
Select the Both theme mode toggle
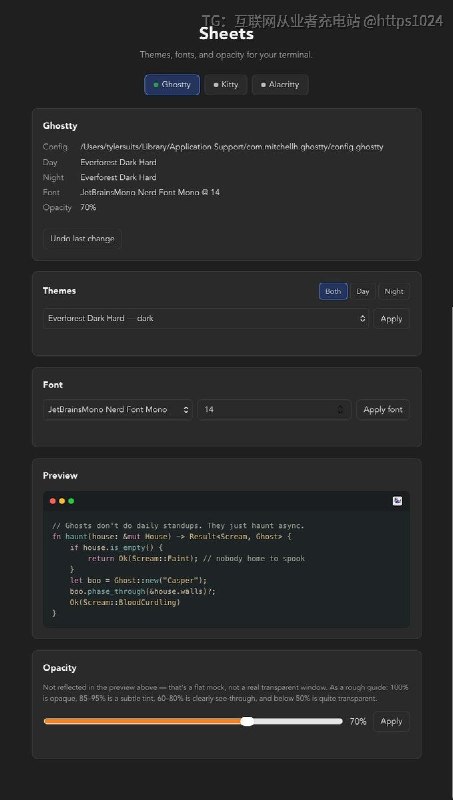pyautogui.click(x=333, y=291)
